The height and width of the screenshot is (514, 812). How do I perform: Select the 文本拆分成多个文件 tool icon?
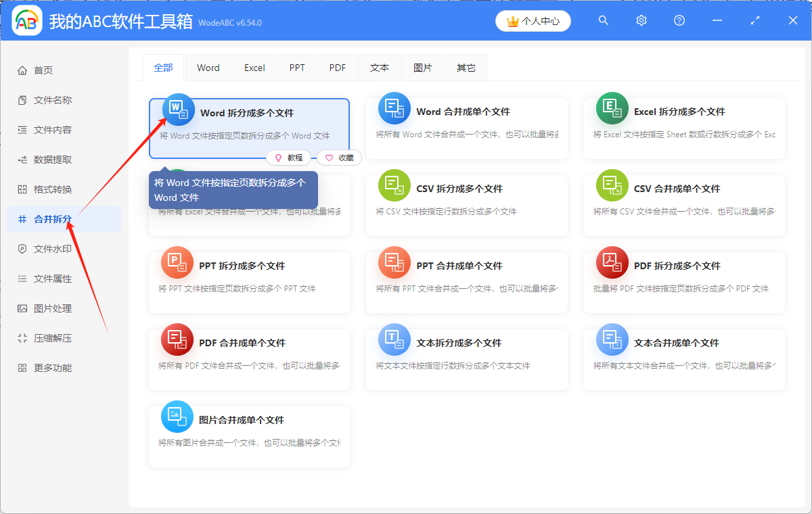coord(394,340)
